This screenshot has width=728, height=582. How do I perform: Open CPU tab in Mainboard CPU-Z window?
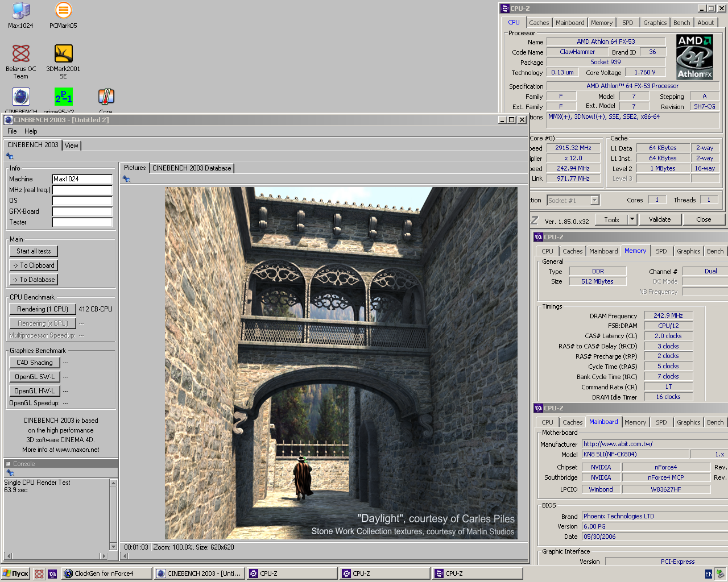[x=547, y=422]
